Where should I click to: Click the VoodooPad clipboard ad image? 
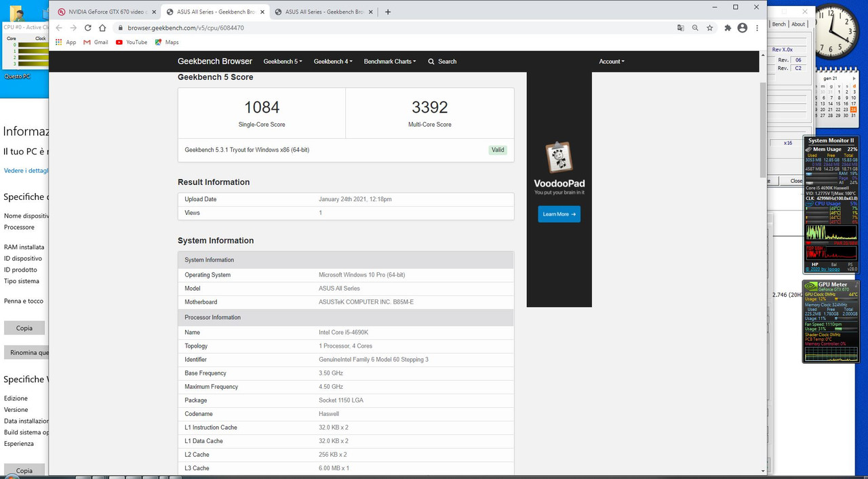tap(559, 157)
